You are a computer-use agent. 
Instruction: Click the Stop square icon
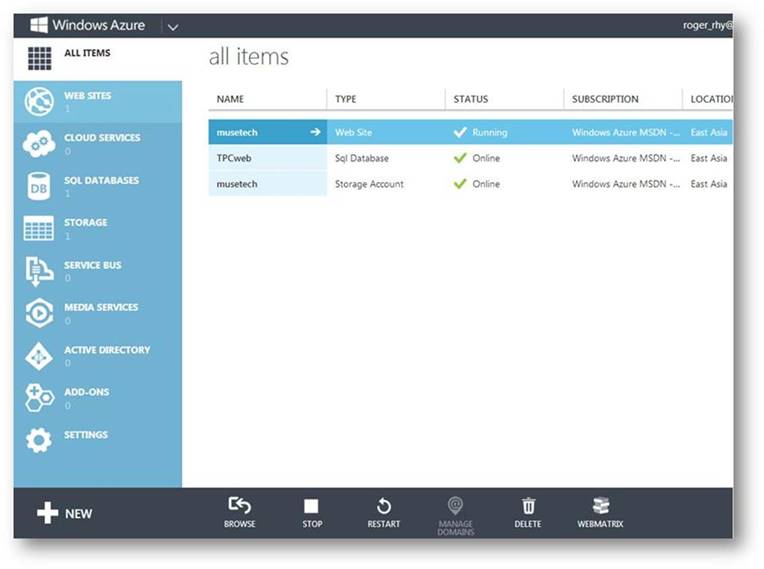click(x=311, y=506)
